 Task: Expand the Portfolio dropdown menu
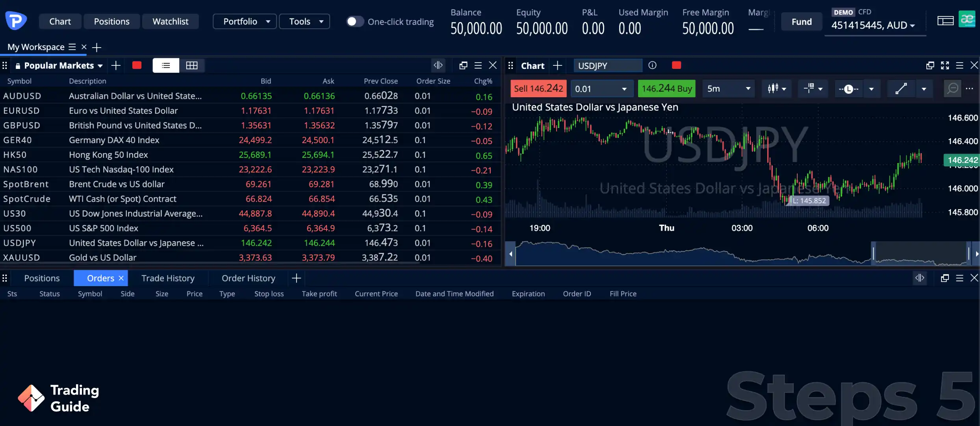click(245, 22)
